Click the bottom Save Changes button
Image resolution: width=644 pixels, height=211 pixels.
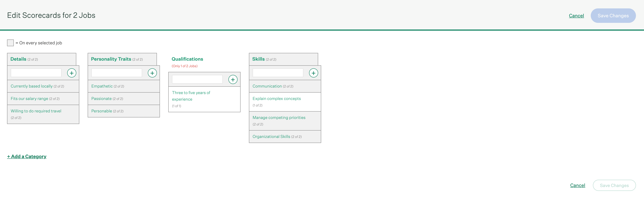tap(614, 185)
